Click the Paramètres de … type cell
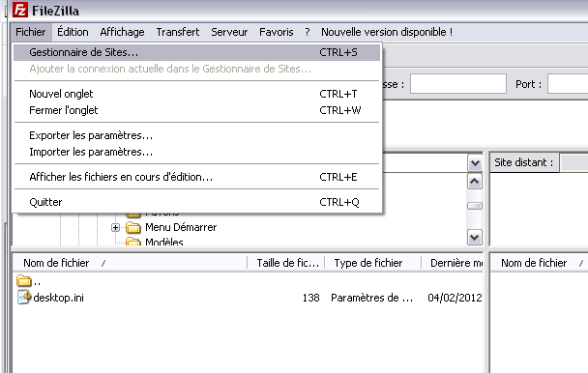 [x=371, y=298]
